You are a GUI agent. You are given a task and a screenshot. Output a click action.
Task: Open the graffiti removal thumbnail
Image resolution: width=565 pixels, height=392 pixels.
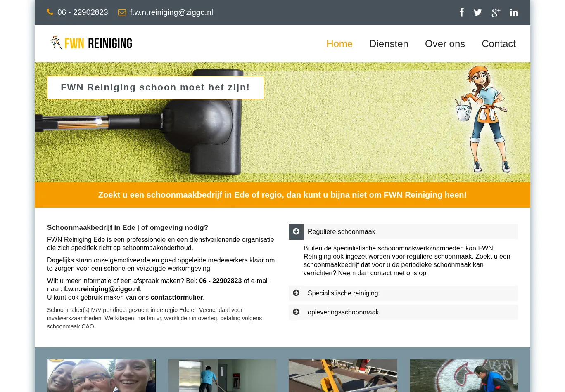(x=463, y=375)
